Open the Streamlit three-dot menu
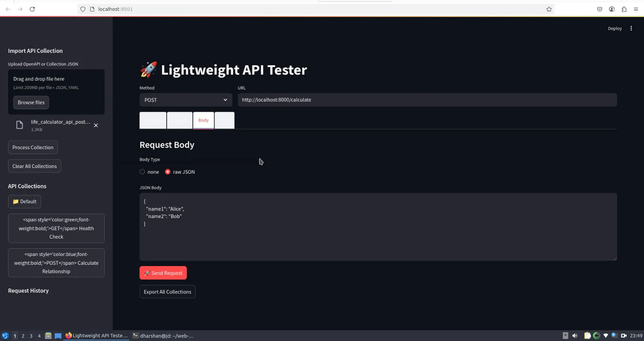The height and width of the screenshot is (341, 644). (631, 28)
